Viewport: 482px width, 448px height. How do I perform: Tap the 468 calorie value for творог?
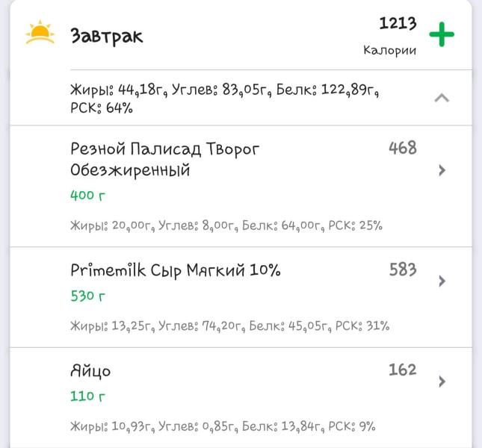point(403,148)
